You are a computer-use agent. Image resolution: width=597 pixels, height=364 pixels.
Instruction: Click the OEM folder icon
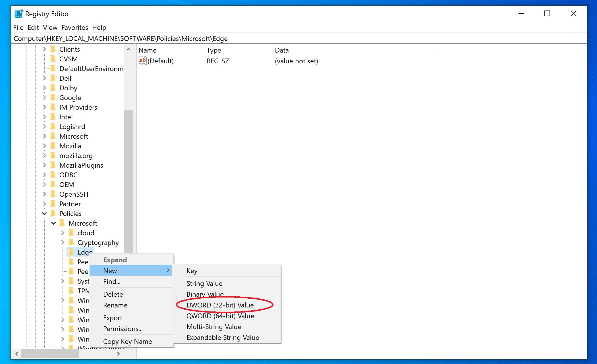(x=53, y=184)
